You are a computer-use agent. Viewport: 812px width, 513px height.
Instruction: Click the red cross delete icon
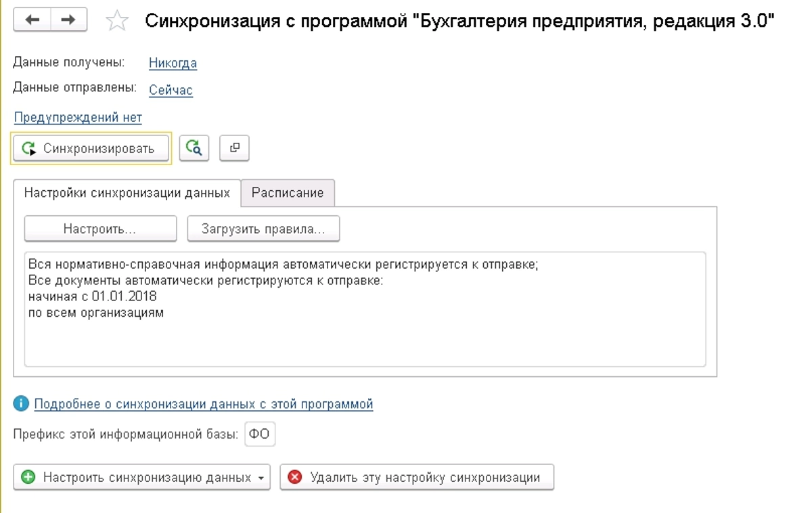(x=295, y=477)
